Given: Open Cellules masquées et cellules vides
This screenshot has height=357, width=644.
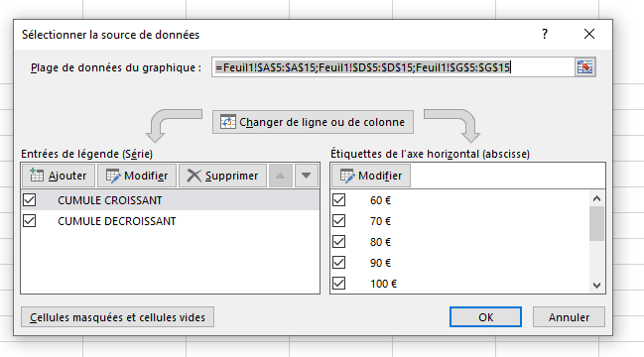Looking at the screenshot, I should pyautogui.click(x=117, y=317).
